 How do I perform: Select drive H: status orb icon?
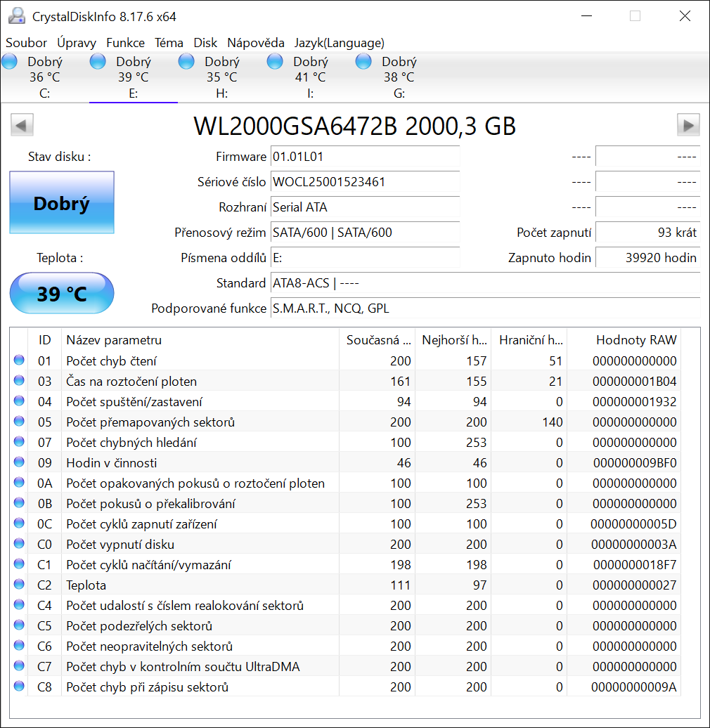(x=186, y=62)
